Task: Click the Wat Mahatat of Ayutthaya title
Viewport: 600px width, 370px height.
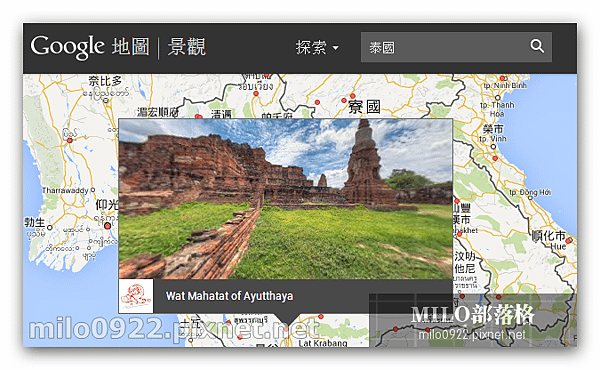Action: [x=229, y=296]
